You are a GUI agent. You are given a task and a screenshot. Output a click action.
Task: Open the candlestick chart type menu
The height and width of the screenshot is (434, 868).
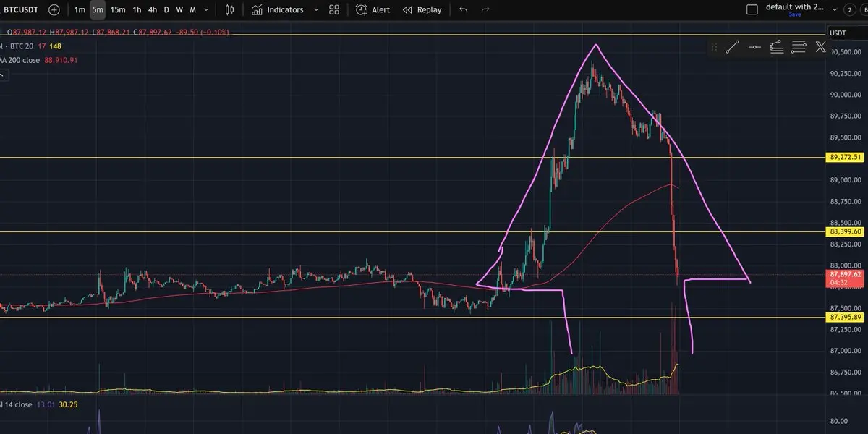[x=230, y=10]
